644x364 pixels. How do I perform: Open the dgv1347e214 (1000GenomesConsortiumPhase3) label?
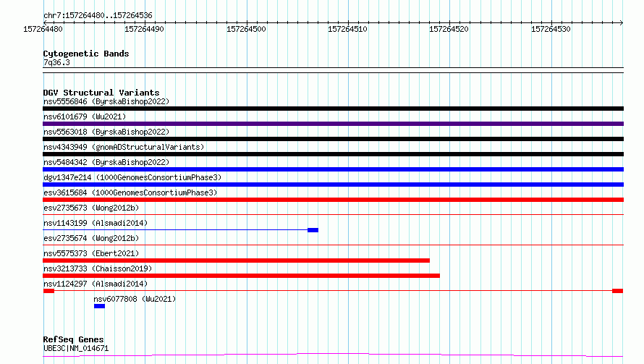(x=132, y=177)
